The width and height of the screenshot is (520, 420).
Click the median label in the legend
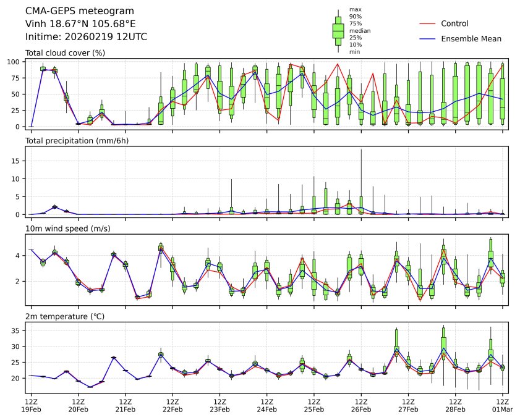tap(360, 31)
